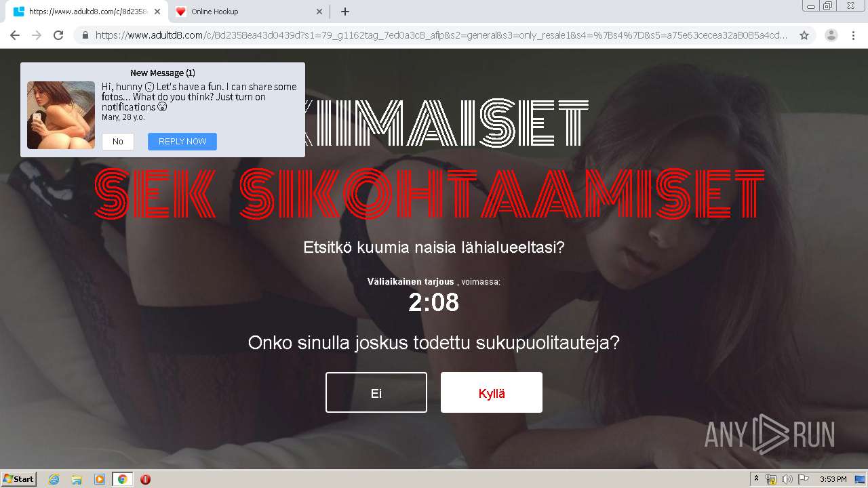Image resolution: width=868 pixels, height=488 pixels.
Task: Open the red Opera-style taskbar icon
Action: [145, 479]
